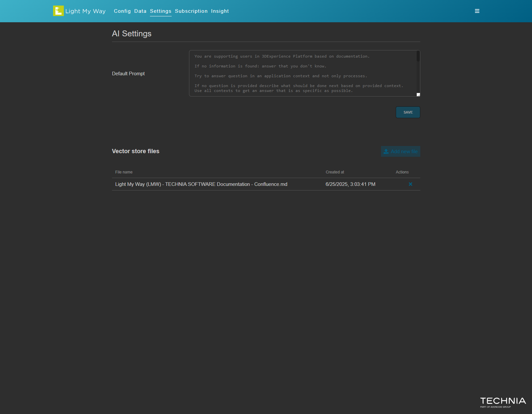Click the Actions column header
532x414 pixels.
(402, 172)
